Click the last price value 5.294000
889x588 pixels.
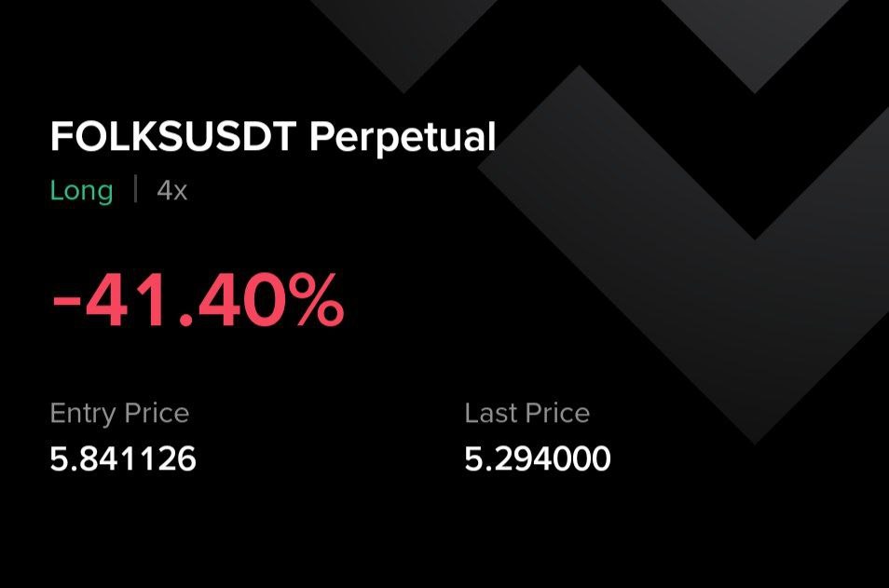(x=538, y=458)
